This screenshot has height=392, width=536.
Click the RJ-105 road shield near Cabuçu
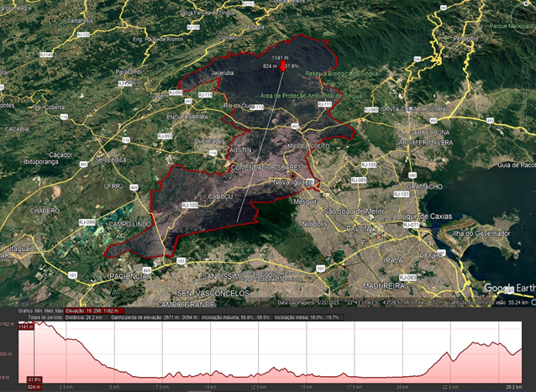pyautogui.click(x=189, y=205)
